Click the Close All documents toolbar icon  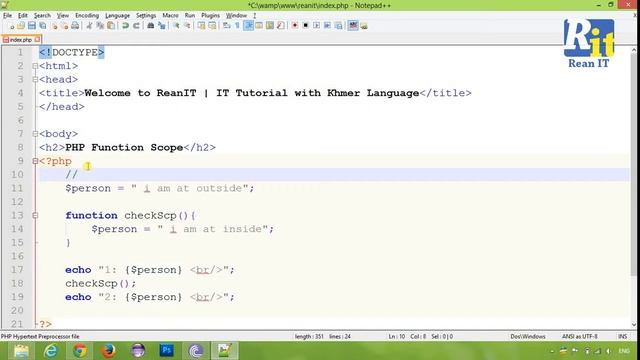click(64, 26)
